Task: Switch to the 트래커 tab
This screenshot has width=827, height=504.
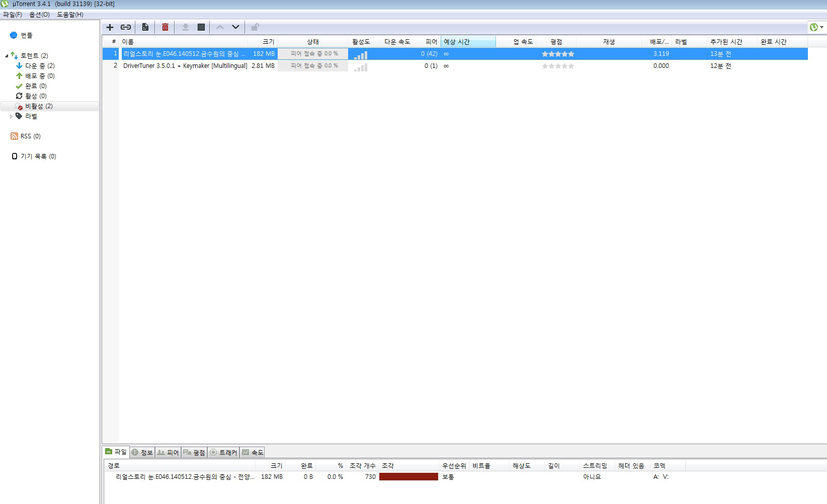Action: 223,452
